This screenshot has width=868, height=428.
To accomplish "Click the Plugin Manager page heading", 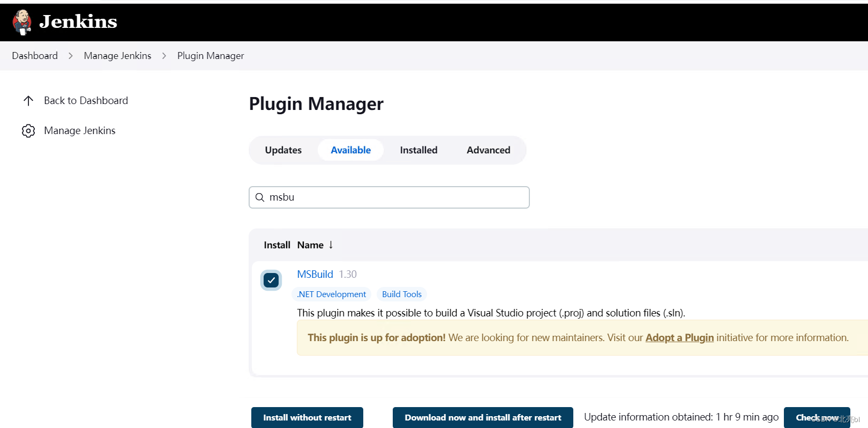I will pos(316,104).
